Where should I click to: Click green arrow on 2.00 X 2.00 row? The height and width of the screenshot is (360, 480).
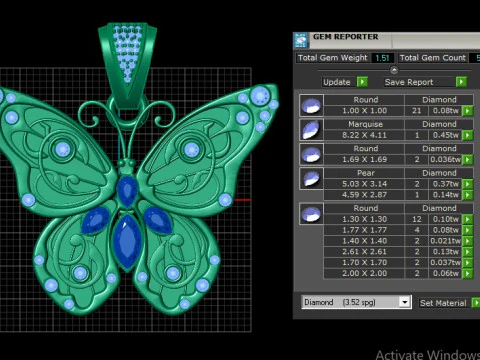click(467, 273)
